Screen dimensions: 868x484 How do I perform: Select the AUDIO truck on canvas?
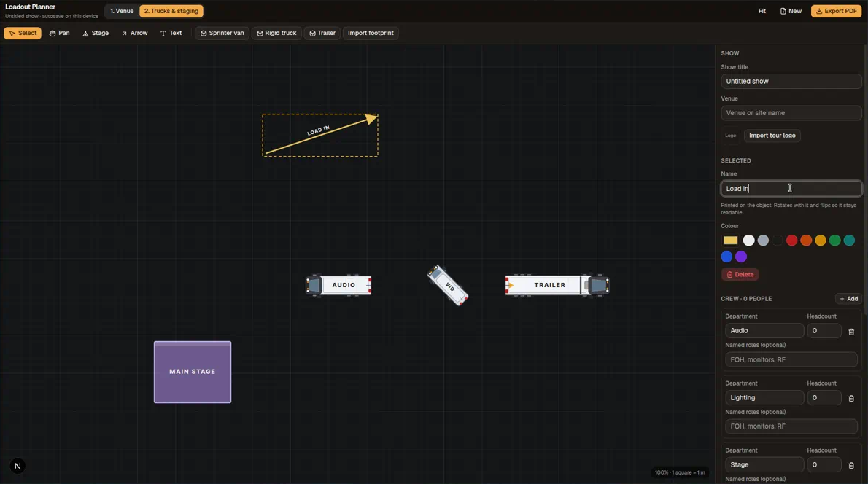coord(338,286)
